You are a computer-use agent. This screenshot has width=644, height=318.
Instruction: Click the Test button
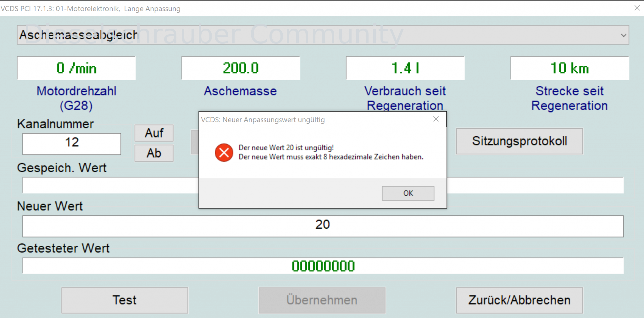point(125,300)
